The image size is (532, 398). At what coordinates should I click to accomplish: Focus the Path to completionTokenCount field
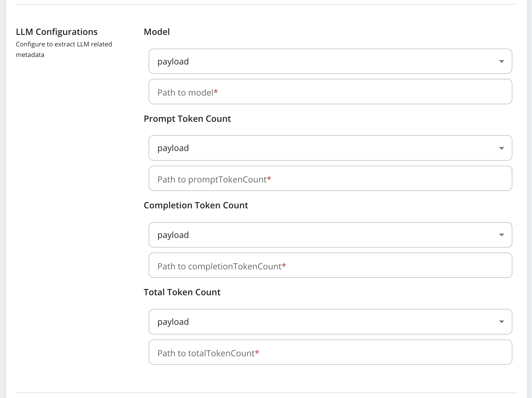pyautogui.click(x=330, y=265)
